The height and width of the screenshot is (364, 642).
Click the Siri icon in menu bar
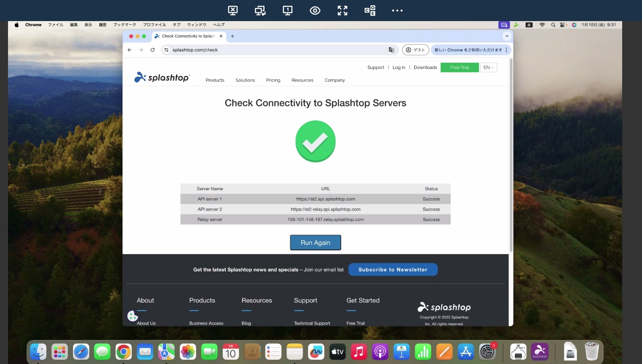(574, 25)
